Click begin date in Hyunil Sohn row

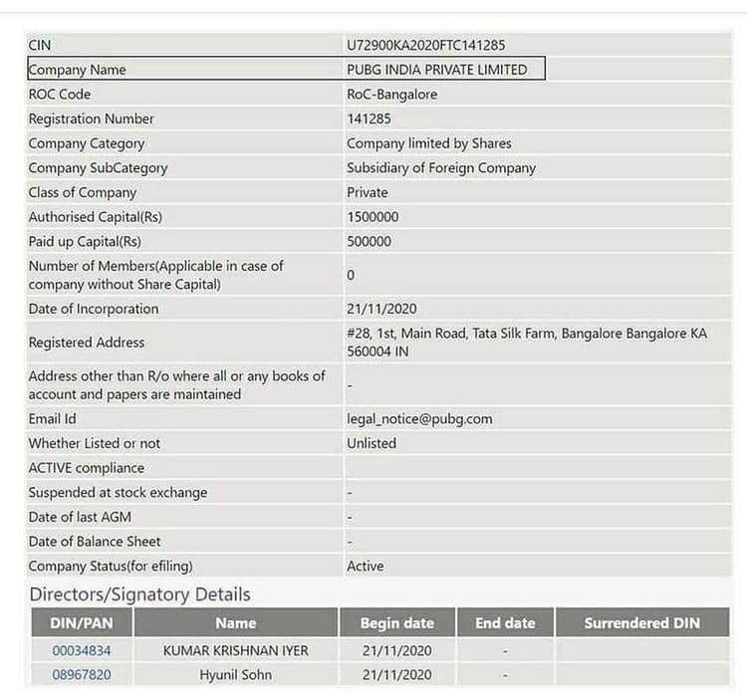tap(396, 675)
